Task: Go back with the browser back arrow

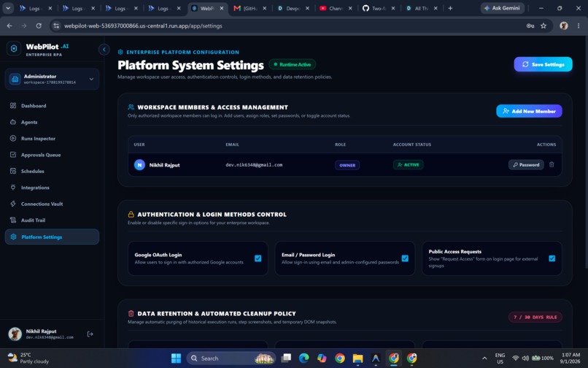Action: tap(9, 26)
